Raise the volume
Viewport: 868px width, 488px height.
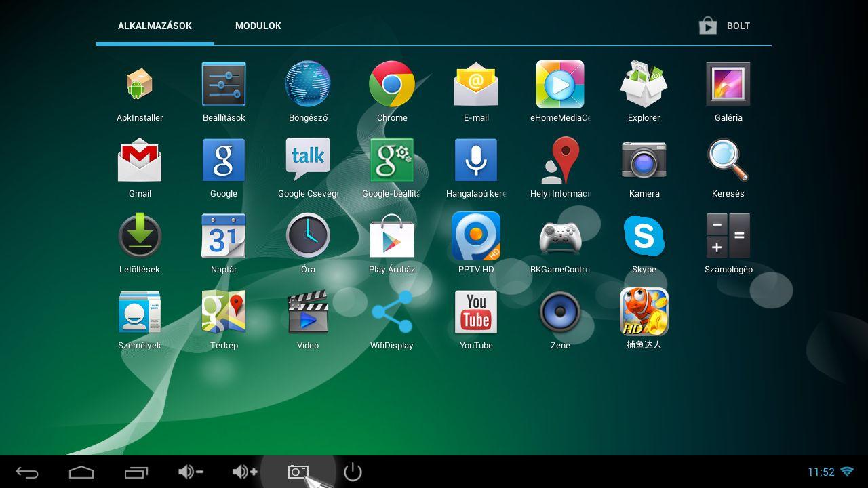245,472
